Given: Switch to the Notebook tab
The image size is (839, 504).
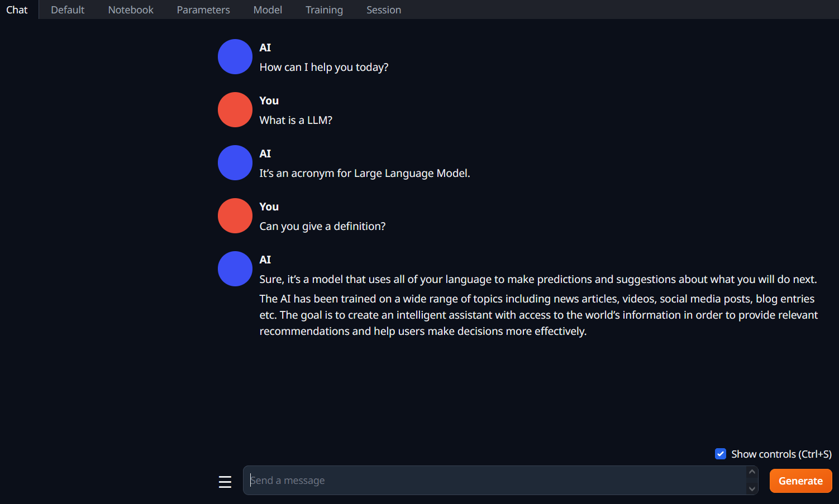Looking at the screenshot, I should [x=131, y=9].
